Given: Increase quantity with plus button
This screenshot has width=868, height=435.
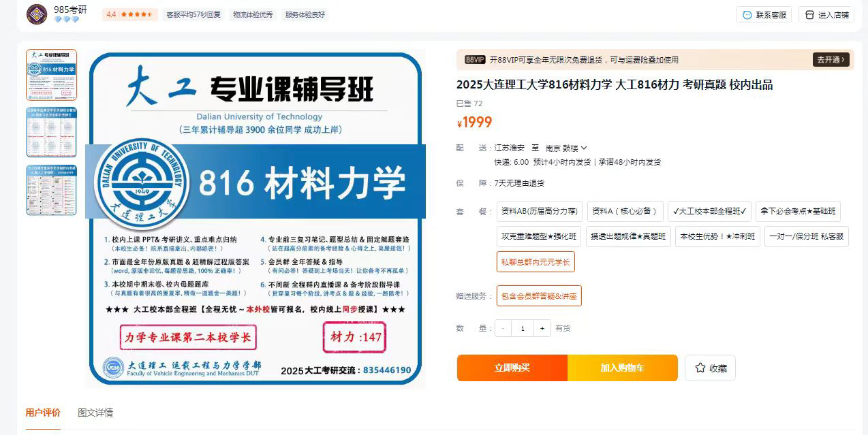Looking at the screenshot, I should pyautogui.click(x=542, y=328).
